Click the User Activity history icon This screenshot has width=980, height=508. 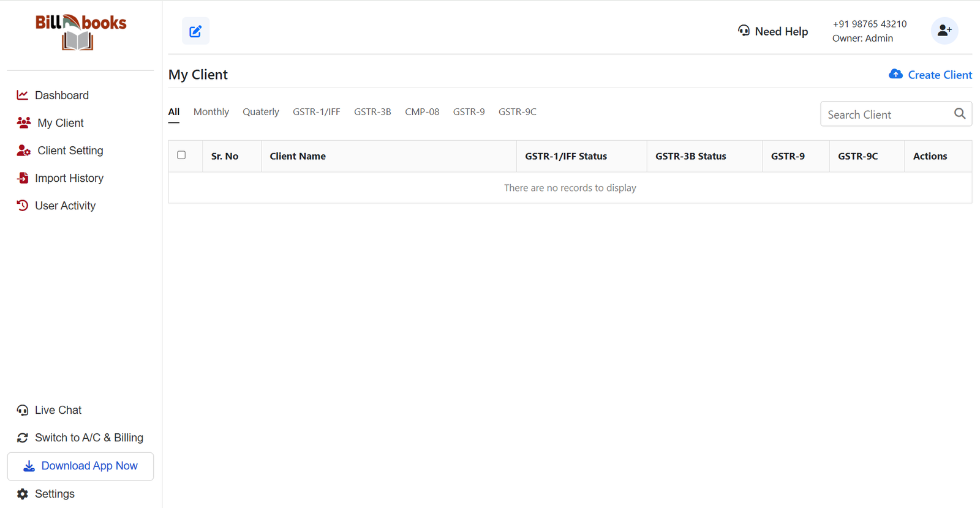pos(23,206)
